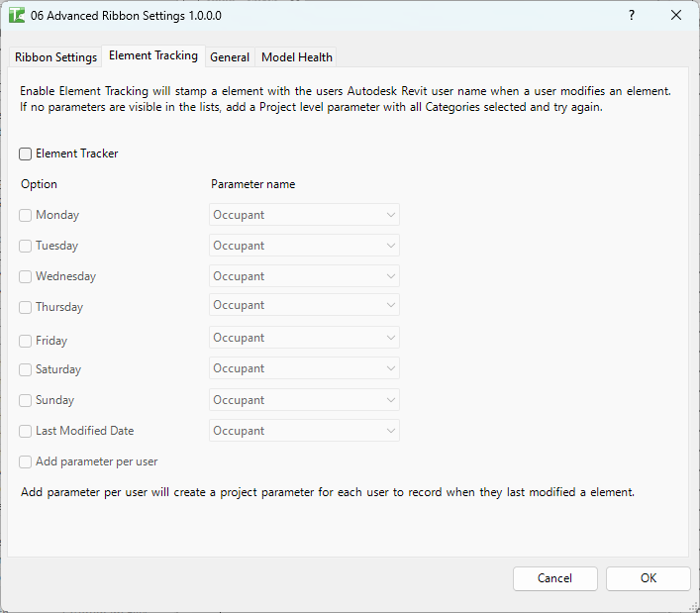Check the Saturday option checkbox
Image resolution: width=700 pixels, height=613 pixels.
[26, 369]
